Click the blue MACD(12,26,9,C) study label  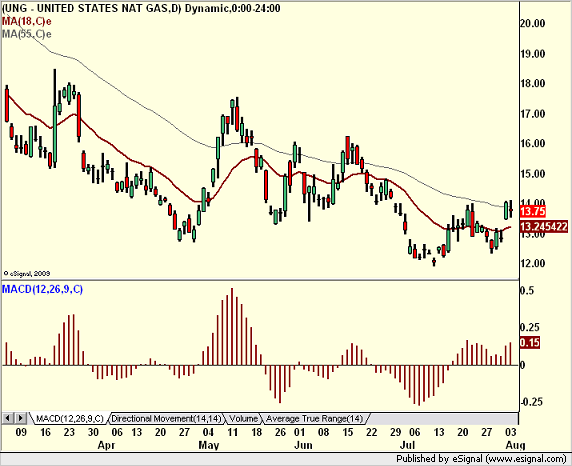pos(42,289)
